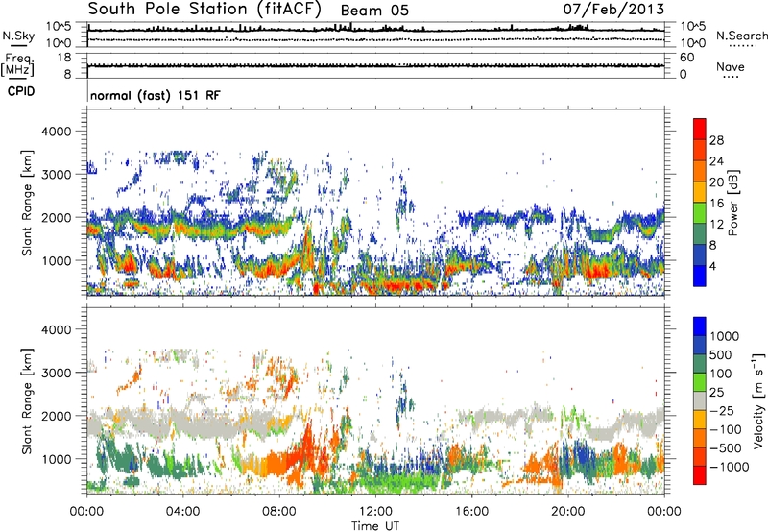Viewport: 768px width, 532px height.
Task: Click the "20" power colorbar label
Action: click(x=716, y=182)
